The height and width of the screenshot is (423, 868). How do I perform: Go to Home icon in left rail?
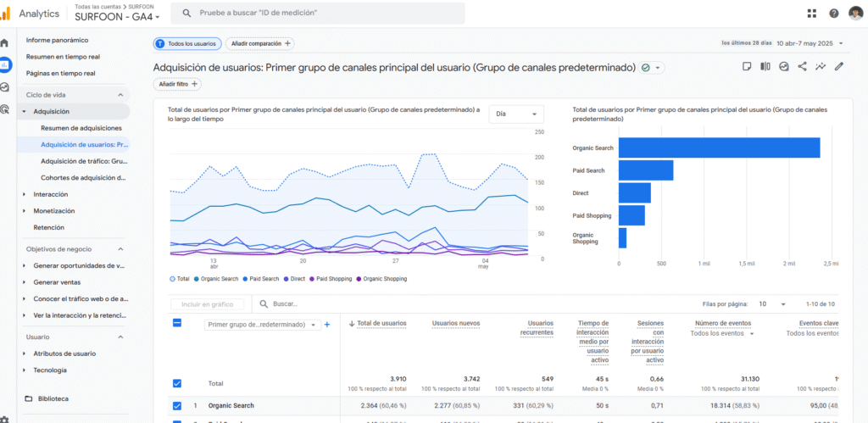(5, 42)
